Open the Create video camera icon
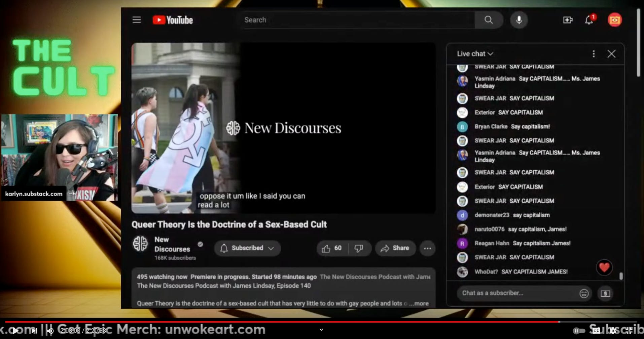Screen dimensions: 644x339 point(568,20)
